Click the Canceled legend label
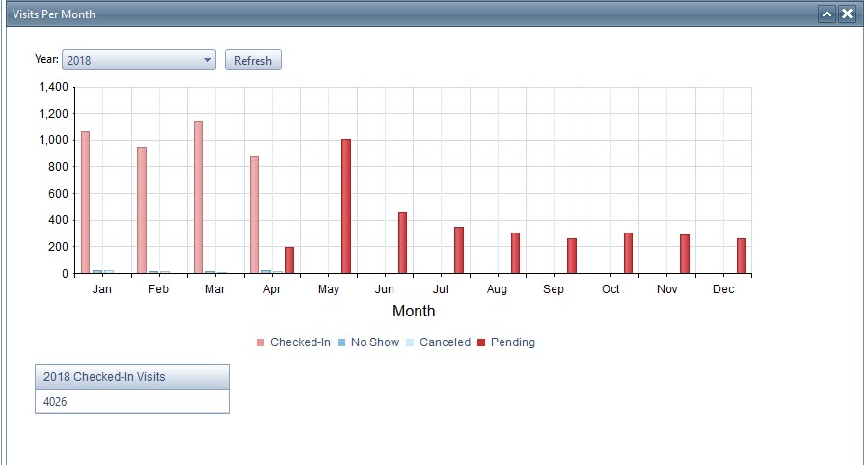This screenshot has width=868, height=465. coord(445,342)
